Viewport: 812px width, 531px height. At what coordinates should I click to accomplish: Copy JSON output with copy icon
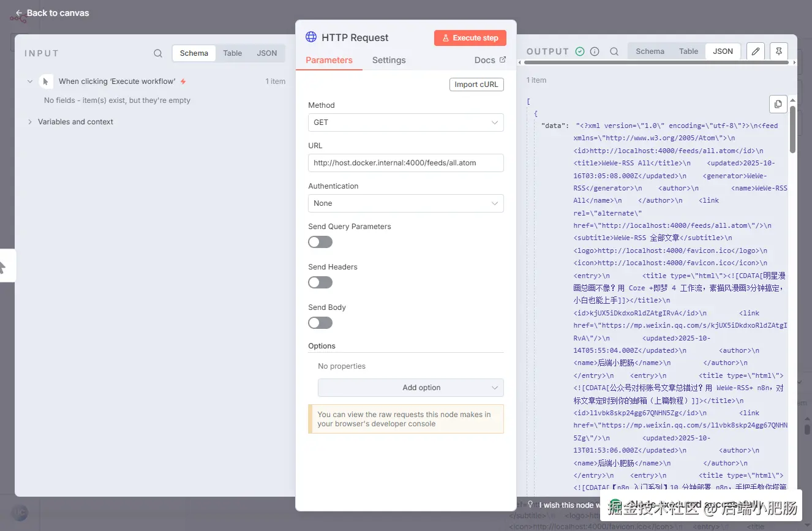tap(778, 104)
